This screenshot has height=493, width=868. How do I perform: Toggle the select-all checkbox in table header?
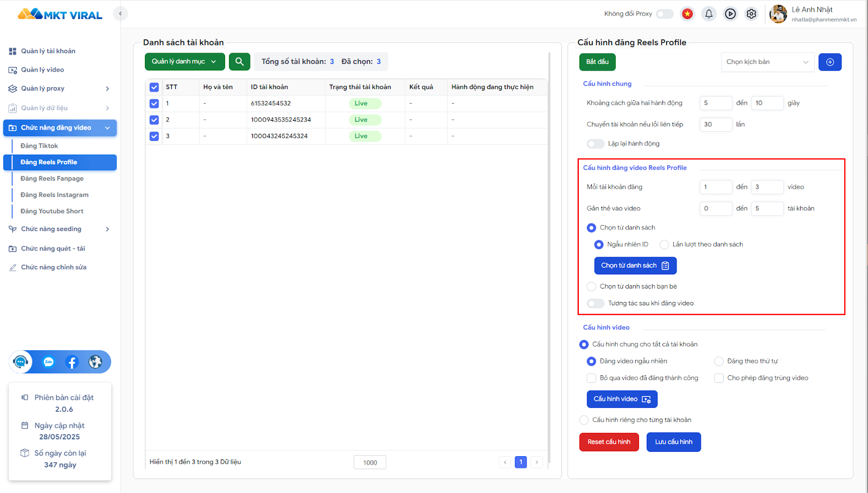click(x=154, y=87)
